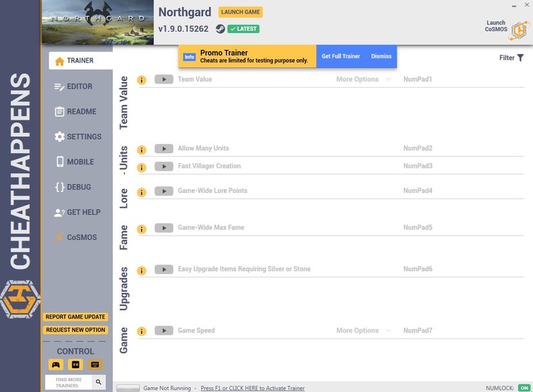Open the GET HELP tab
Screen dimensions: 533x392
tap(77, 212)
